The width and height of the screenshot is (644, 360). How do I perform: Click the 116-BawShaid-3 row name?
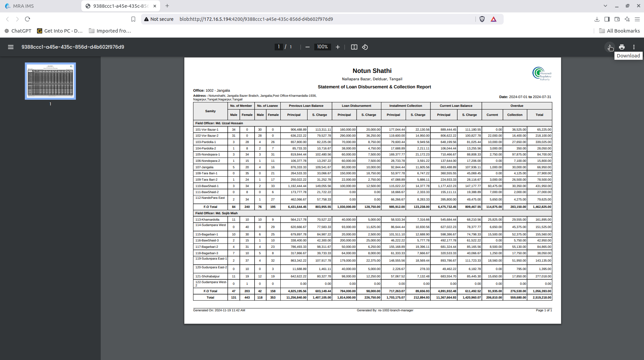click(207, 240)
